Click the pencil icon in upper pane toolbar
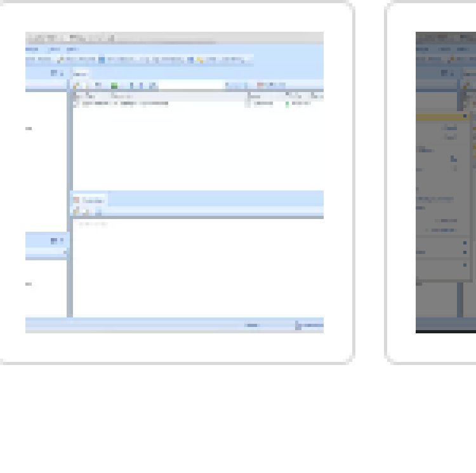 pyautogui.click(x=76, y=85)
